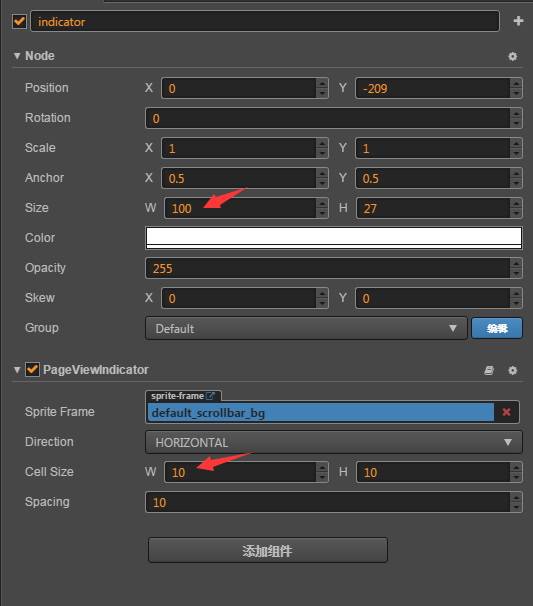This screenshot has width=533, height=606.
Task: Click the Position Y stepper arrows
Action: [516, 88]
